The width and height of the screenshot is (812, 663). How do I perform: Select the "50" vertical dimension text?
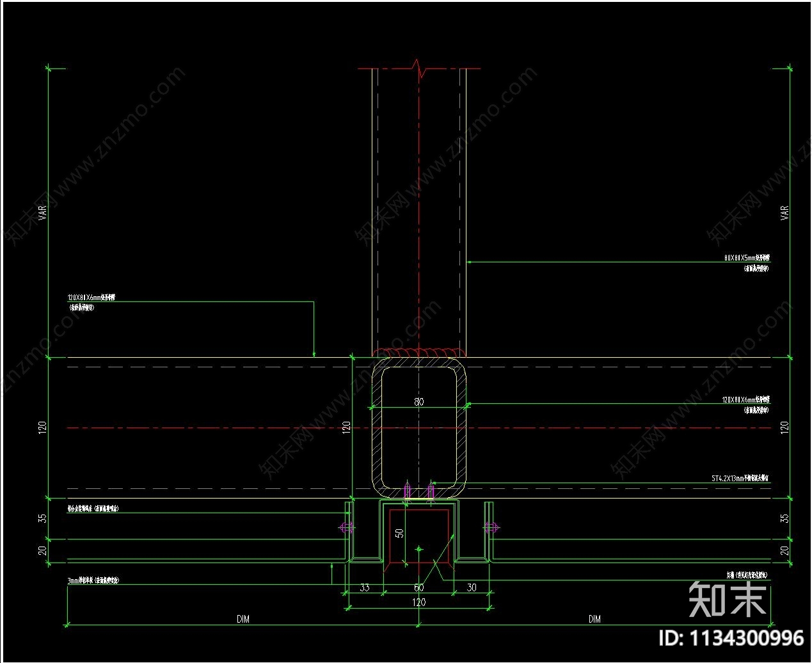pyautogui.click(x=400, y=532)
